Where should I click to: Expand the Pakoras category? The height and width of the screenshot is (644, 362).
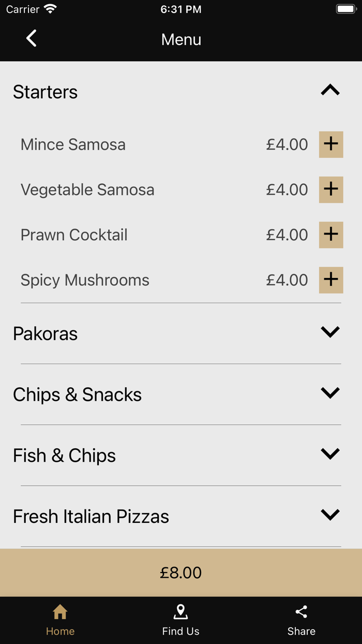coord(330,332)
